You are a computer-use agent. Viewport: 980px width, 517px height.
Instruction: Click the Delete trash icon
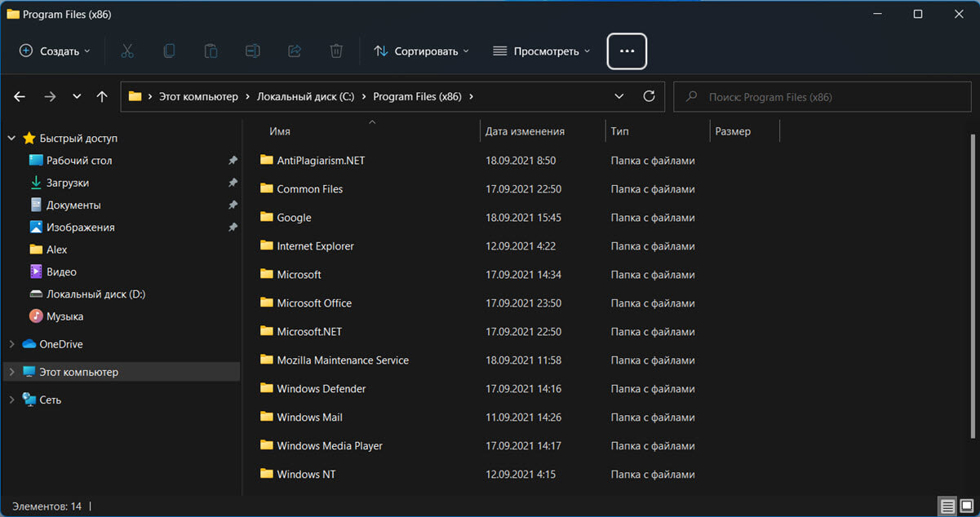336,51
